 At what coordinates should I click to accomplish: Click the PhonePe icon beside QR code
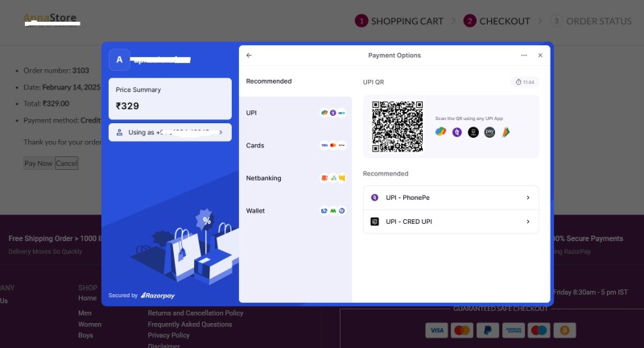[456, 132]
